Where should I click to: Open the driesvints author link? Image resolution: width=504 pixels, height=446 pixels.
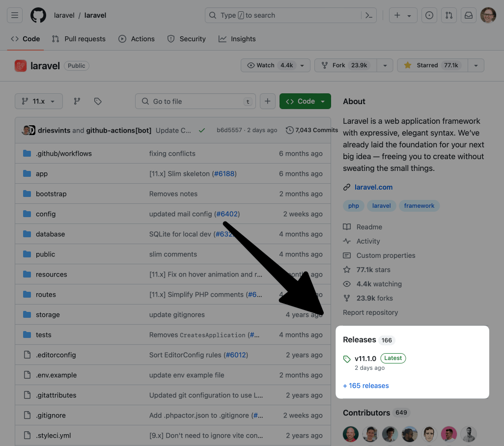click(54, 130)
